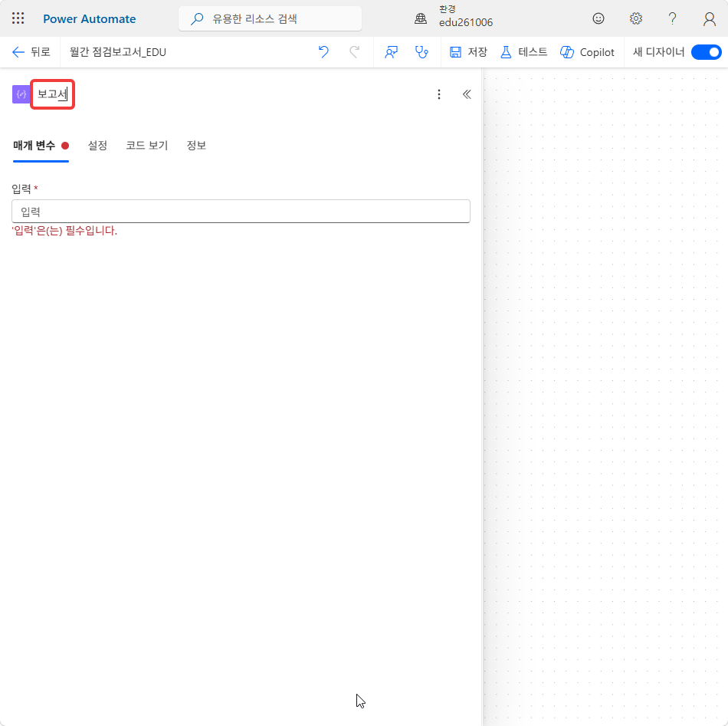Switch to the 설정 tab
Image resolution: width=728 pixels, height=726 pixels.
tap(97, 146)
